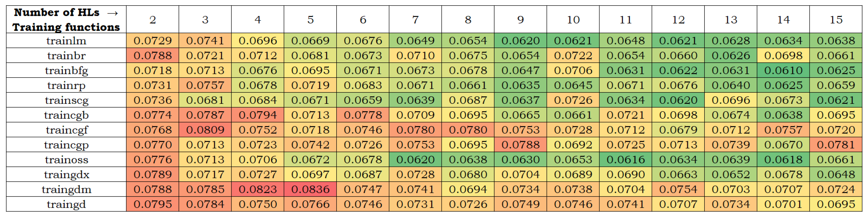Click the traingd row label
Screen dimensions: 868x219
[x=66, y=204]
